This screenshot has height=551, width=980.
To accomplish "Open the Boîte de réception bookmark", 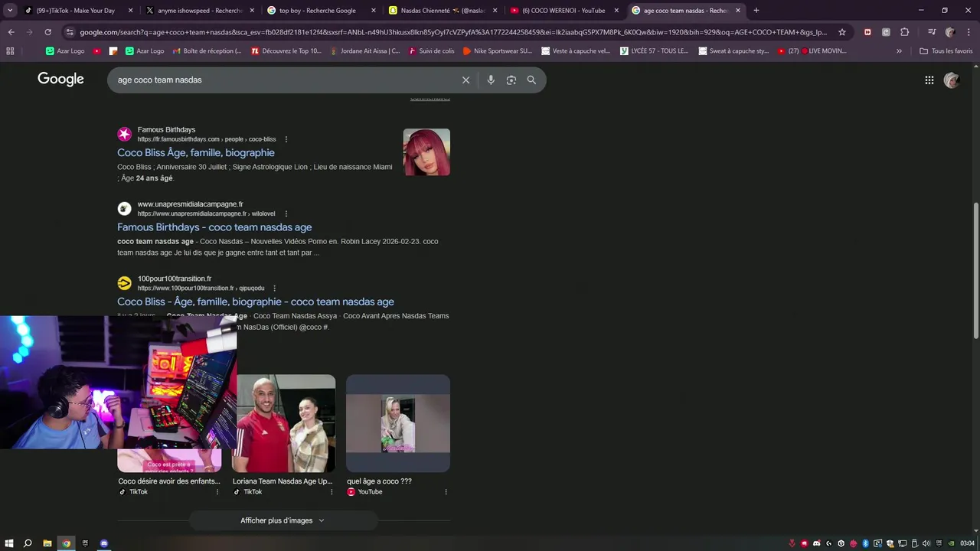I will coord(207,51).
